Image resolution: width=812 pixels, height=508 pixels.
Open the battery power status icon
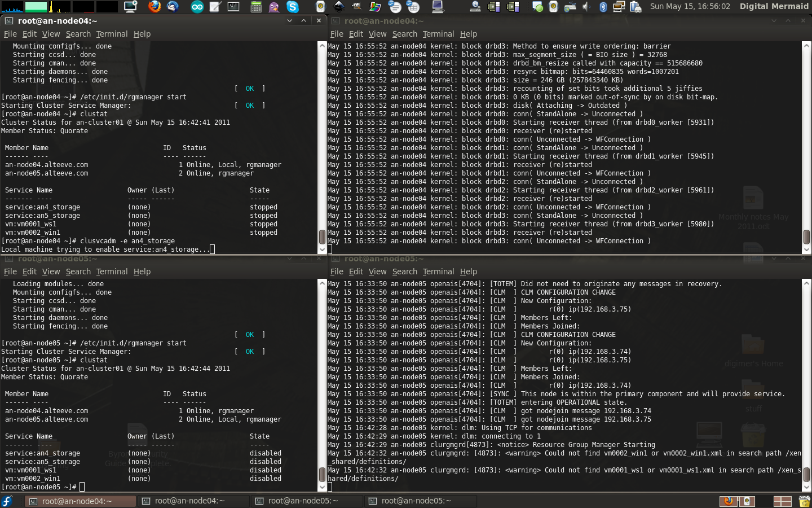click(x=636, y=7)
